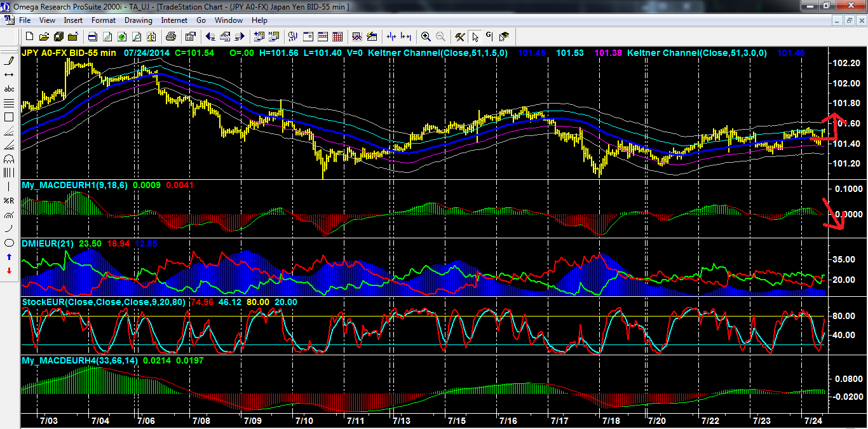The height and width of the screenshot is (429, 868).
Task: Place a blue up arrow marker
Action: click(x=9, y=257)
